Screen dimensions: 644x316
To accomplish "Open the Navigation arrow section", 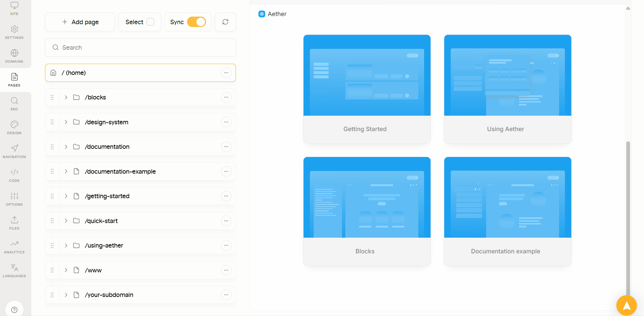I will 14,152.
